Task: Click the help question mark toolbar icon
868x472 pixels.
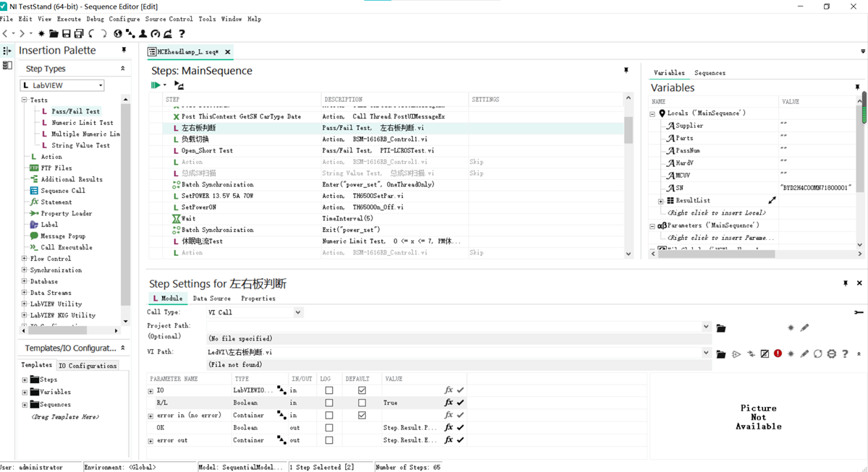Action: 182,34
